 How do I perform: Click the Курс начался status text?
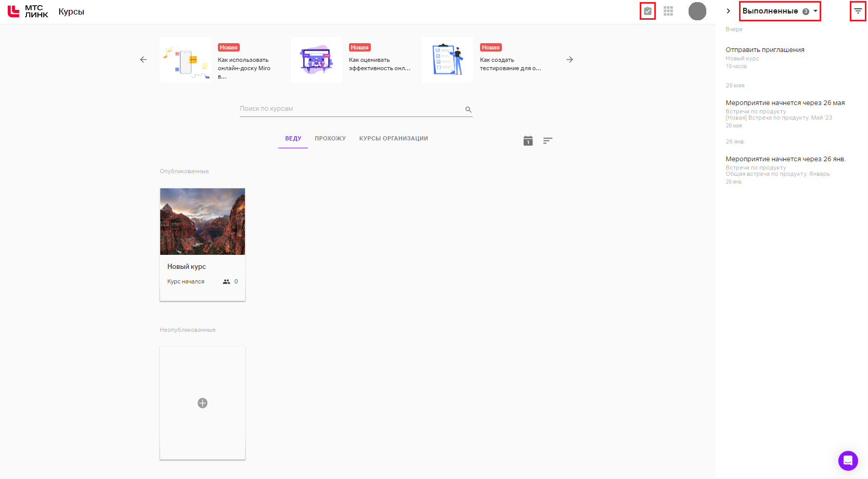(x=186, y=281)
